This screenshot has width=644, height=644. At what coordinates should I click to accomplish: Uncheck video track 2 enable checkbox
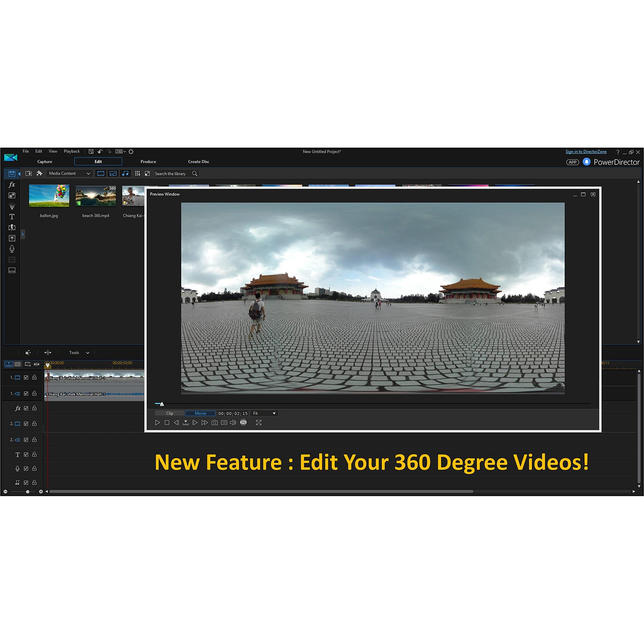coord(26,424)
